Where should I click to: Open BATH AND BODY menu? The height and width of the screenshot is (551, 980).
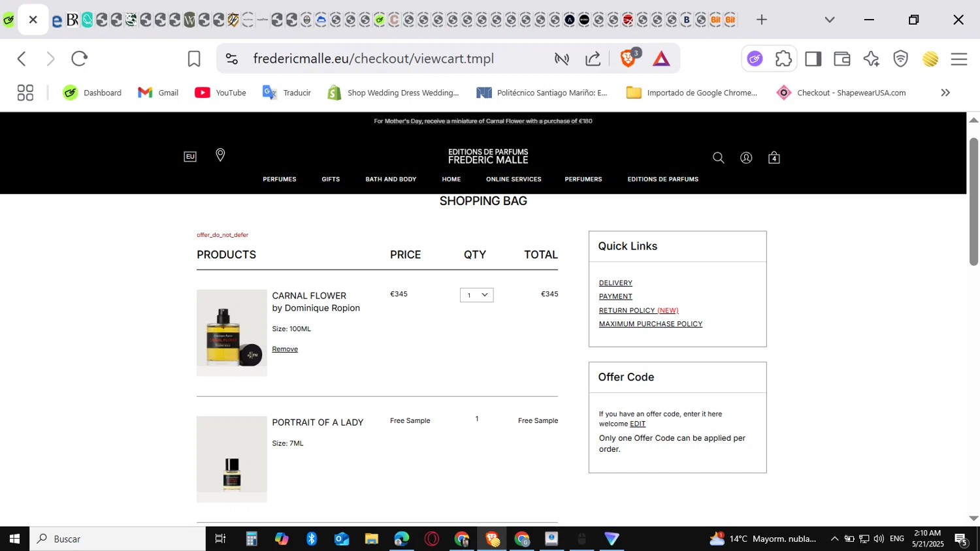pyautogui.click(x=391, y=179)
